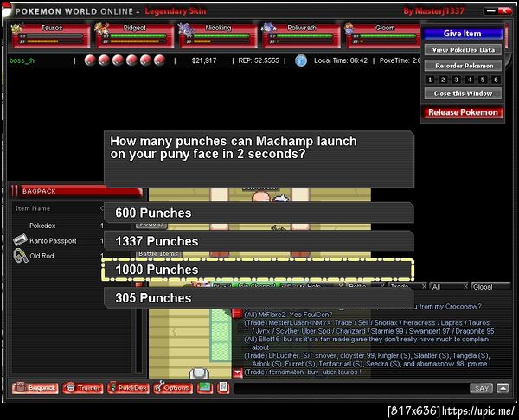Expand chat with the up-arrow button
519x420 pixels.
(503, 388)
